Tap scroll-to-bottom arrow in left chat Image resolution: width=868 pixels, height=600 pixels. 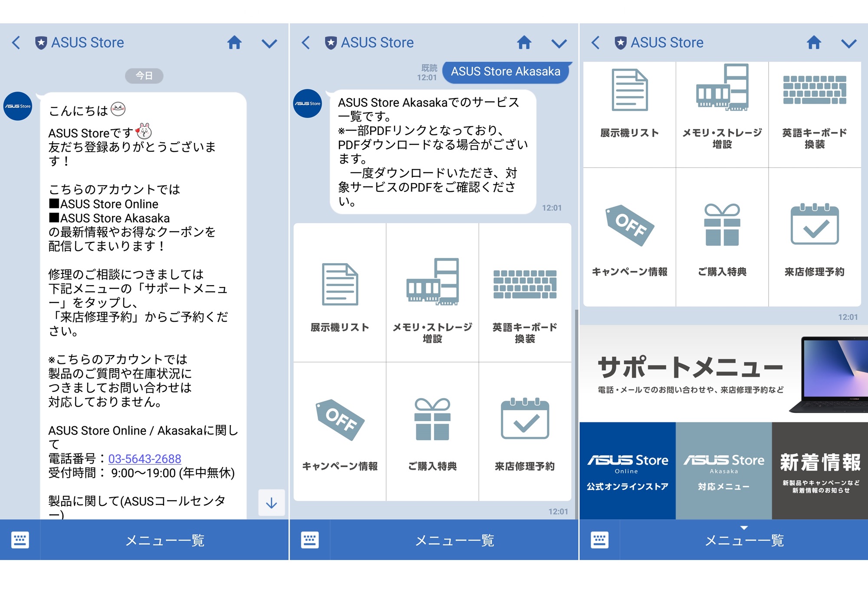(x=271, y=503)
